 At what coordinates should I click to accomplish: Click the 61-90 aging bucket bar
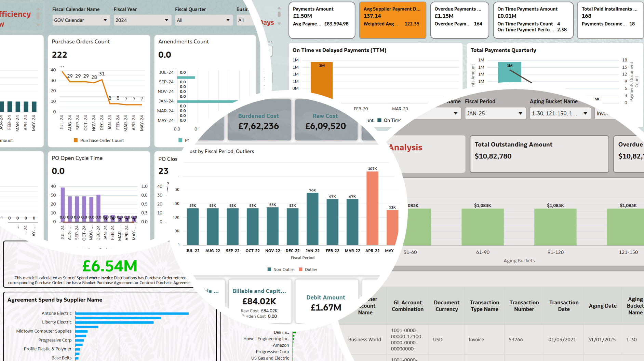pyautogui.click(x=483, y=227)
